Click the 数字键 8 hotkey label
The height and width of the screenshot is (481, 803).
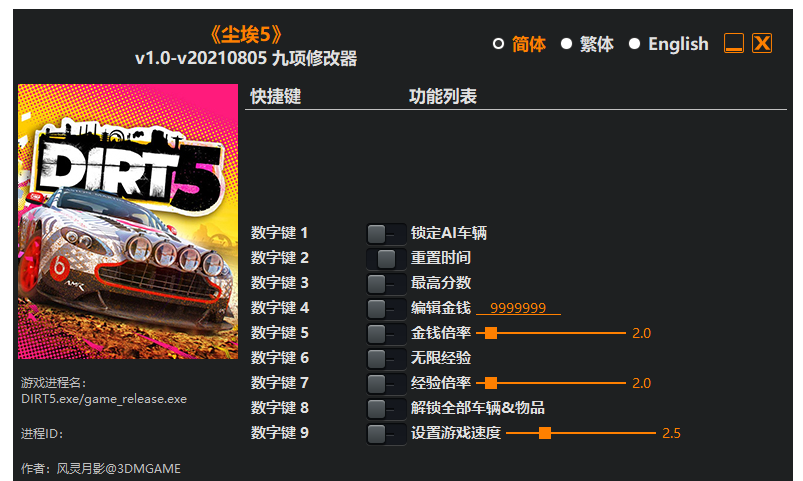279,408
